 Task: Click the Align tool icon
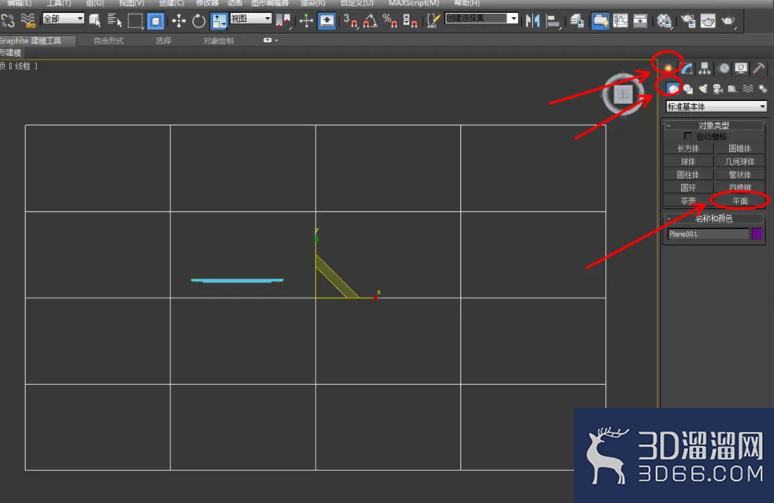[553, 21]
